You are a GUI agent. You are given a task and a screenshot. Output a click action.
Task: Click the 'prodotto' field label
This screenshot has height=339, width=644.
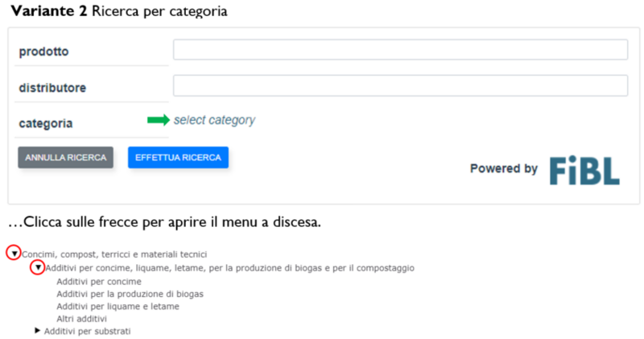(43, 52)
